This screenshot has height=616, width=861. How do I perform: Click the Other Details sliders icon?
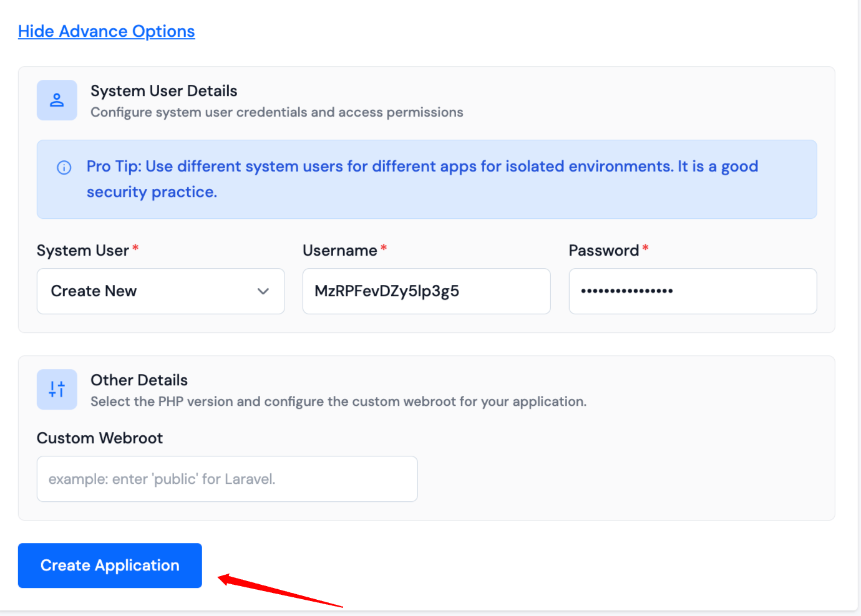pyautogui.click(x=57, y=389)
